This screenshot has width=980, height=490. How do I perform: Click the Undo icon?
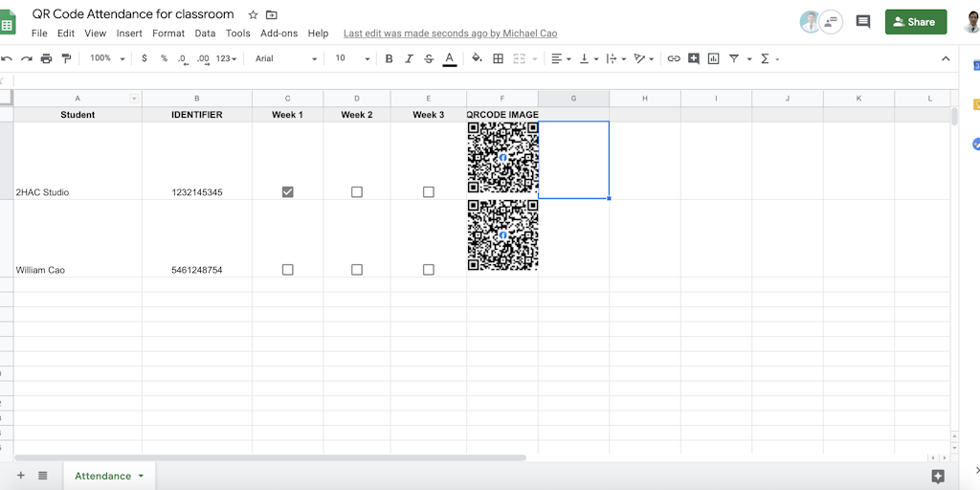[x=7, y=58]
